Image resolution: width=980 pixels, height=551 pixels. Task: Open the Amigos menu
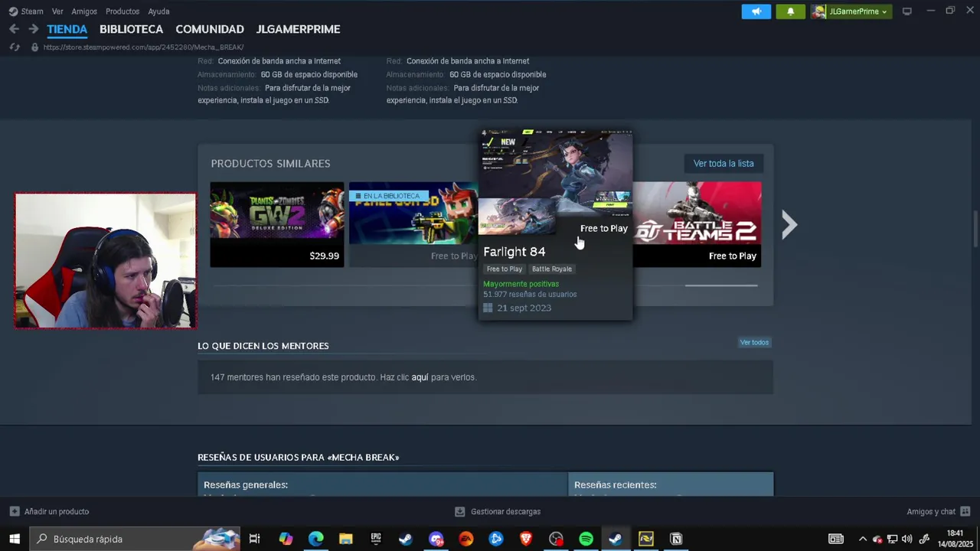pyautogui.click(x=84, y=11)
